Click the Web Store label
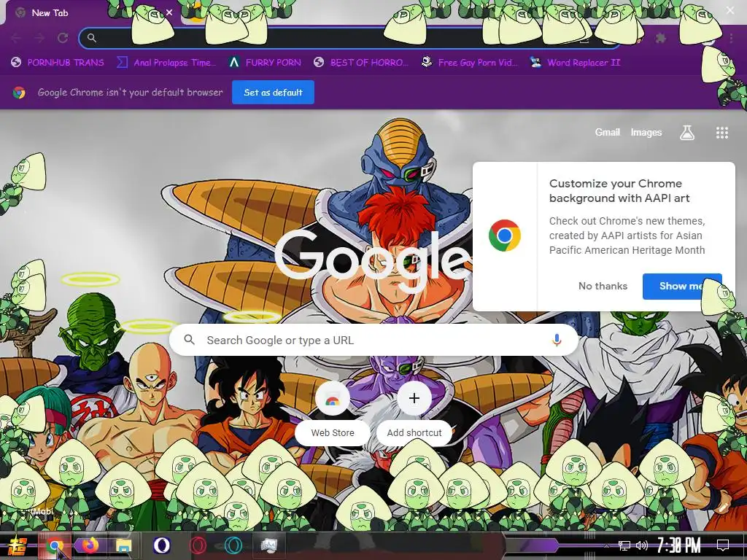 (x=333, y=432)
